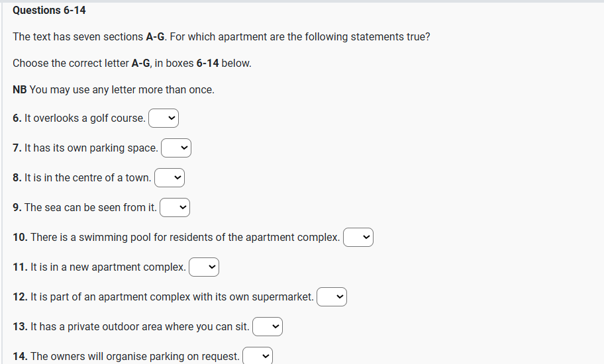Expand the swimming pool question dropdown
604x364 pixels.
coord(358,238)
